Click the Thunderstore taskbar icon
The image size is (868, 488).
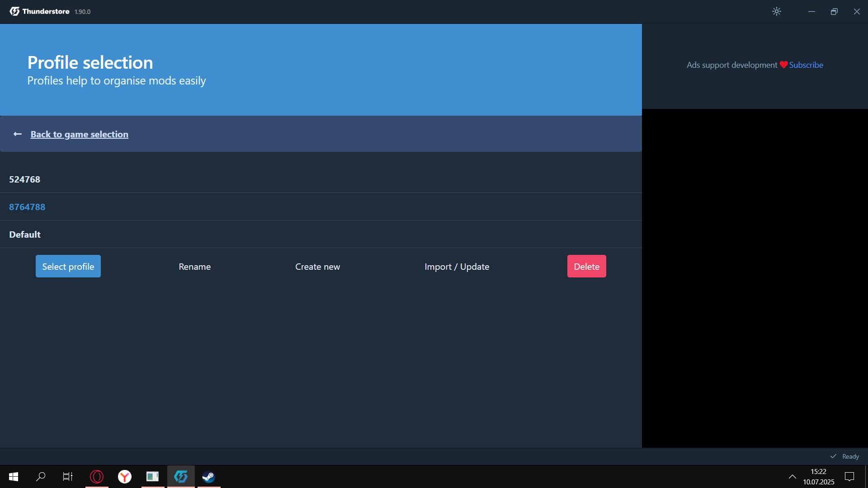181,477
